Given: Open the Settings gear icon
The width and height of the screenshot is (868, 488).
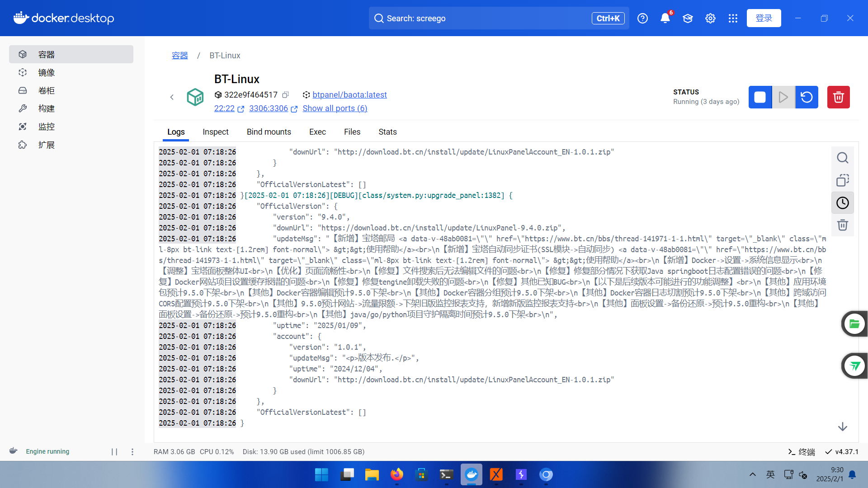Looking at the screenshot, I should (710, 18).
